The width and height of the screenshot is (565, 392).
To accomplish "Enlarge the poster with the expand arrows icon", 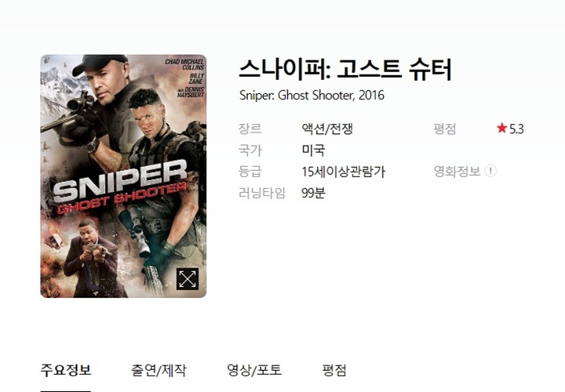I will pyautogui.click(x=188, y=278).
